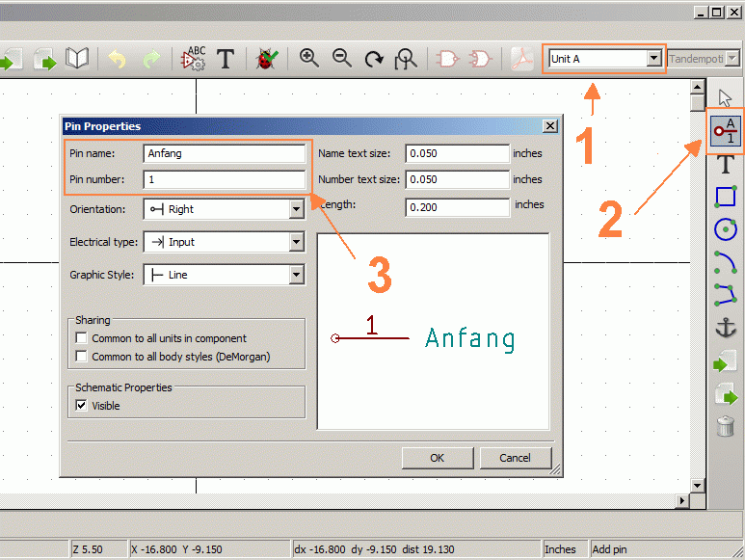Click the Pin name text field
Screen dimensions: 745x560
(x=224, y=153)
